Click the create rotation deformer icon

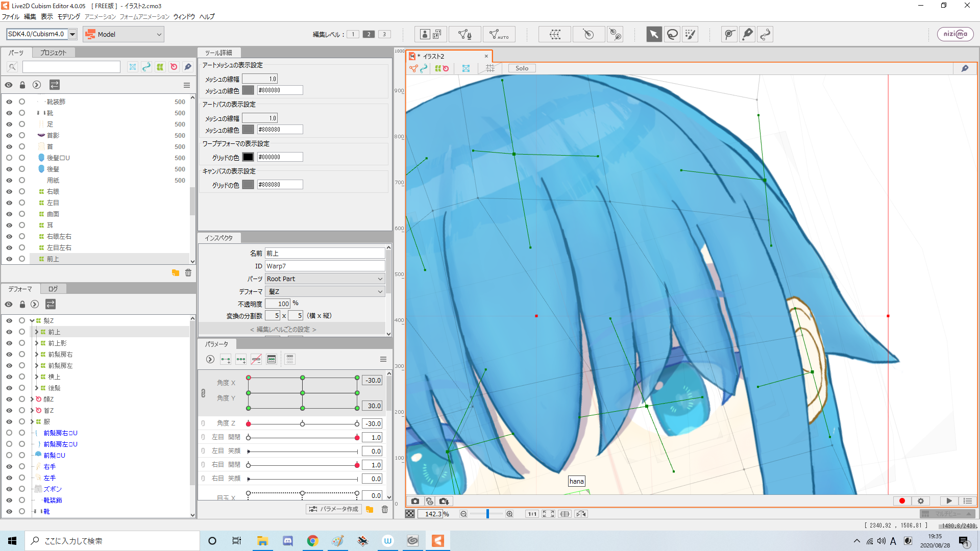click(589, 34)
